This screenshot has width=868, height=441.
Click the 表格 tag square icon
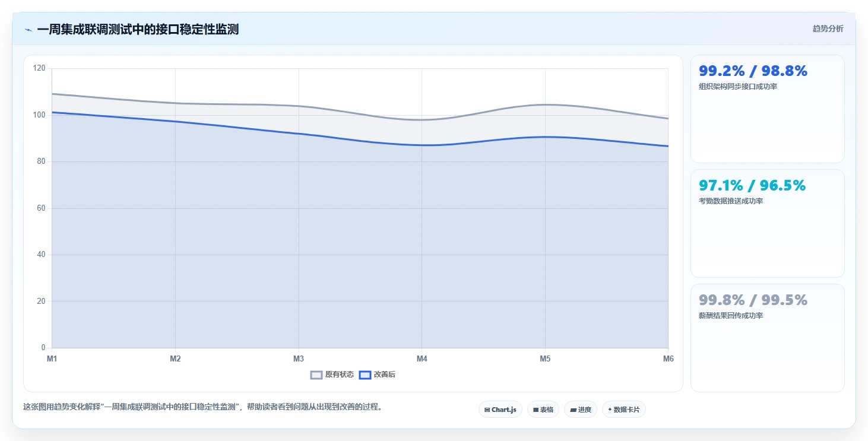coord(536,410)
